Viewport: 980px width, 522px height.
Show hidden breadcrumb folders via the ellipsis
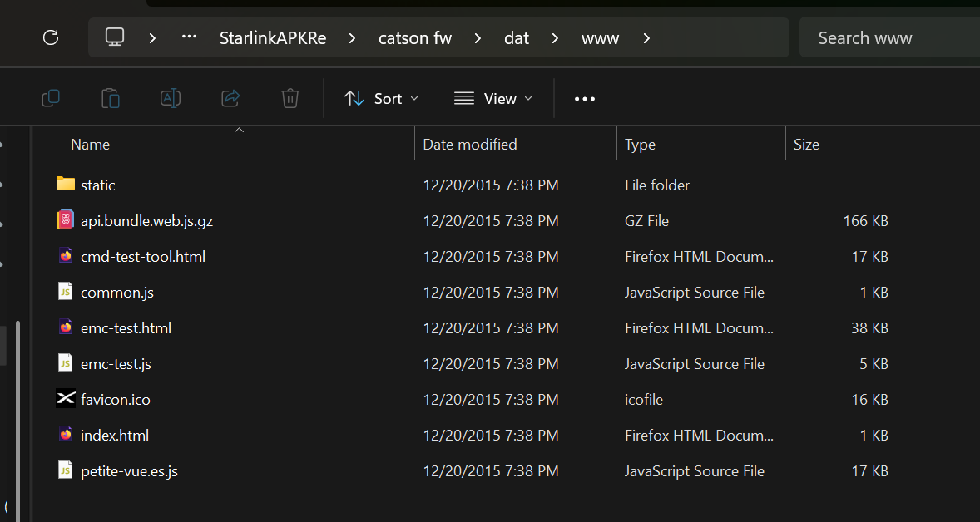pyautogui.click(x=190, y=37)
